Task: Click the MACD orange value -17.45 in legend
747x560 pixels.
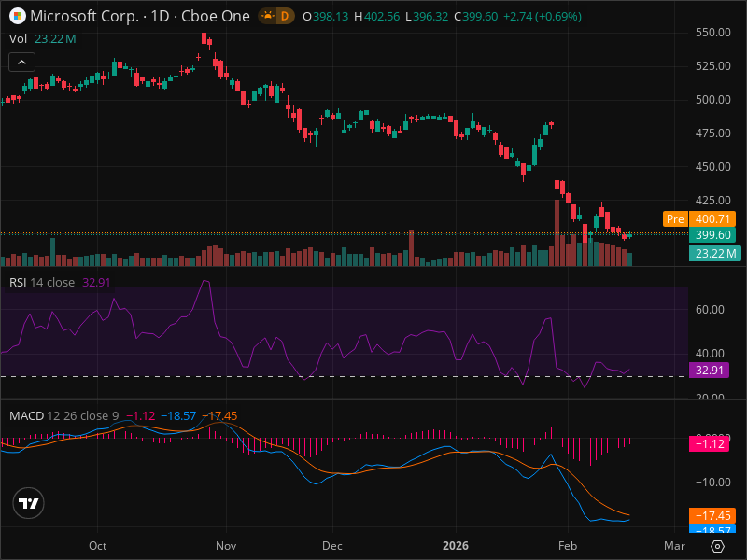Action: click(219, 415)
